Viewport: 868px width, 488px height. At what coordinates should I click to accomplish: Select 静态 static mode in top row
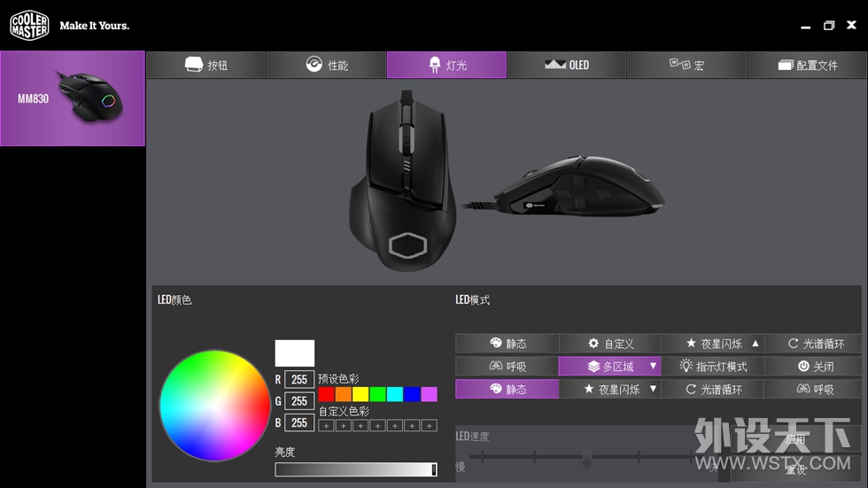pos(507,344)
